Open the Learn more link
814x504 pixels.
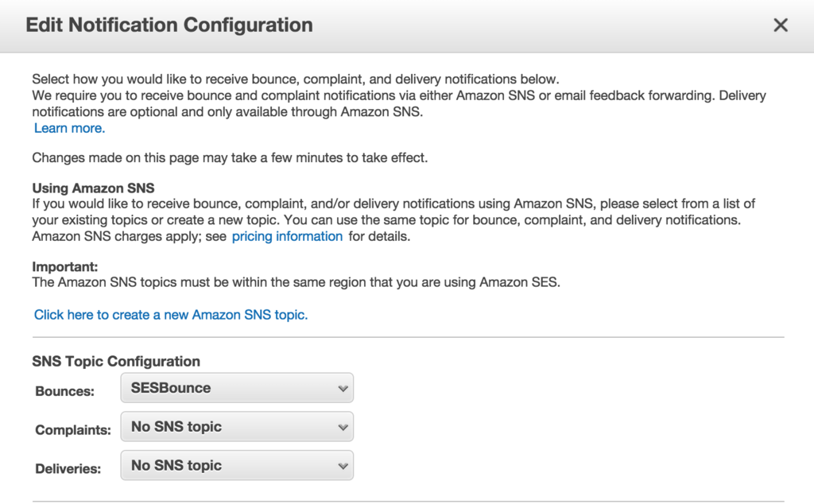tap(69, 128)
